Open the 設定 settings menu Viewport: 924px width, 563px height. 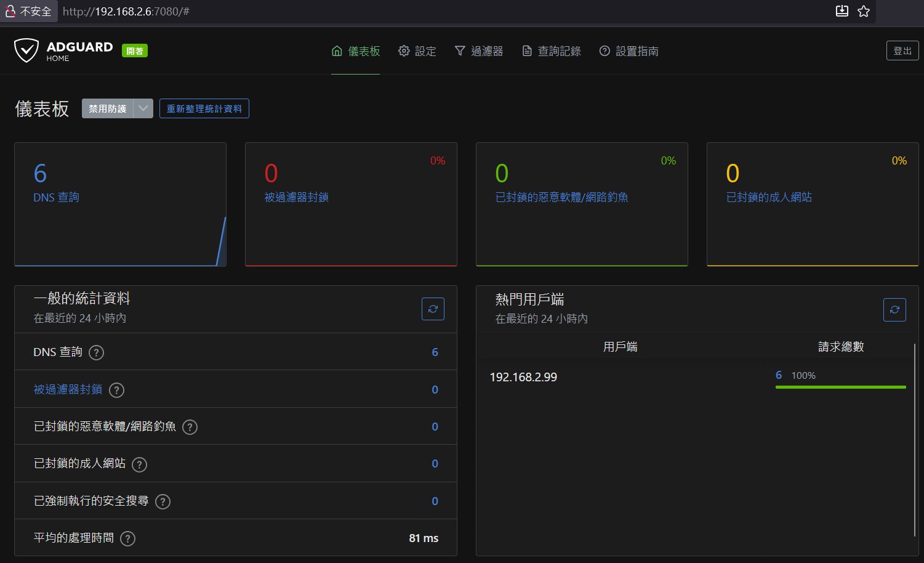click(417, 51)
